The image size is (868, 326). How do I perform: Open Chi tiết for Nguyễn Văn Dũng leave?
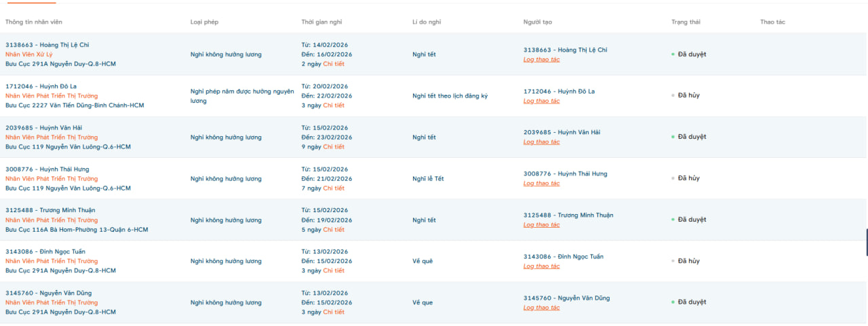[x=334, y=312]
